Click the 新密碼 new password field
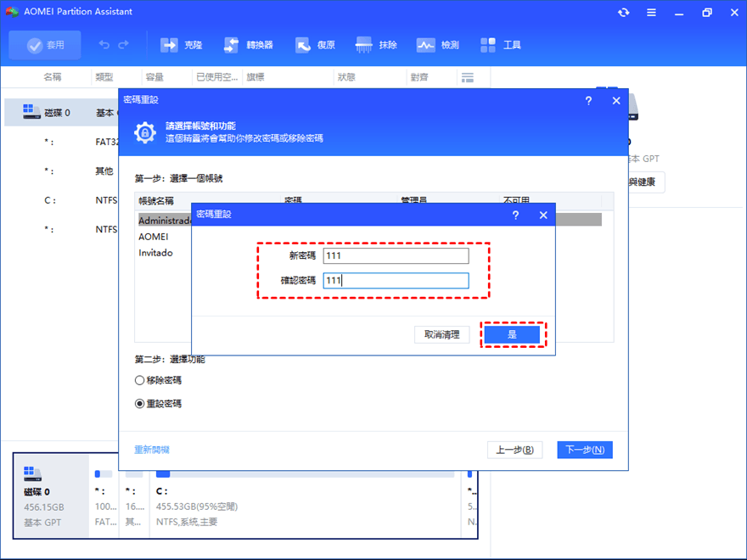 pyautogui.click(x=395, y=256)
